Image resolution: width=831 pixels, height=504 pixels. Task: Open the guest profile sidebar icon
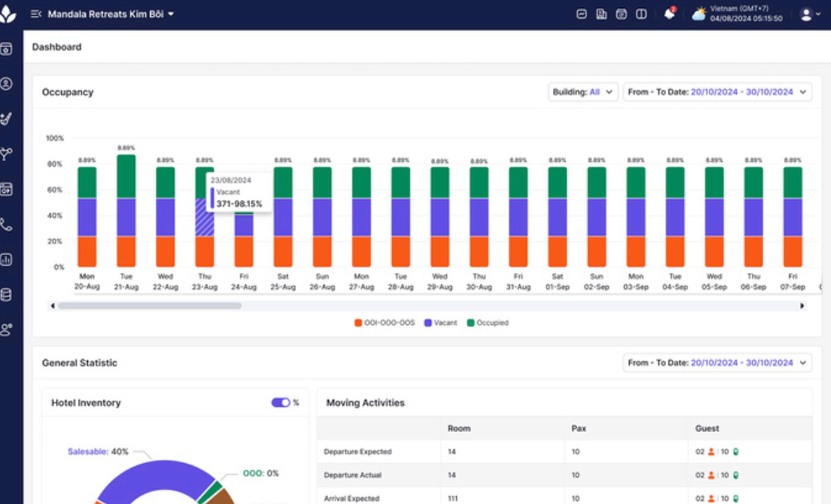click(x=7, y=84)
